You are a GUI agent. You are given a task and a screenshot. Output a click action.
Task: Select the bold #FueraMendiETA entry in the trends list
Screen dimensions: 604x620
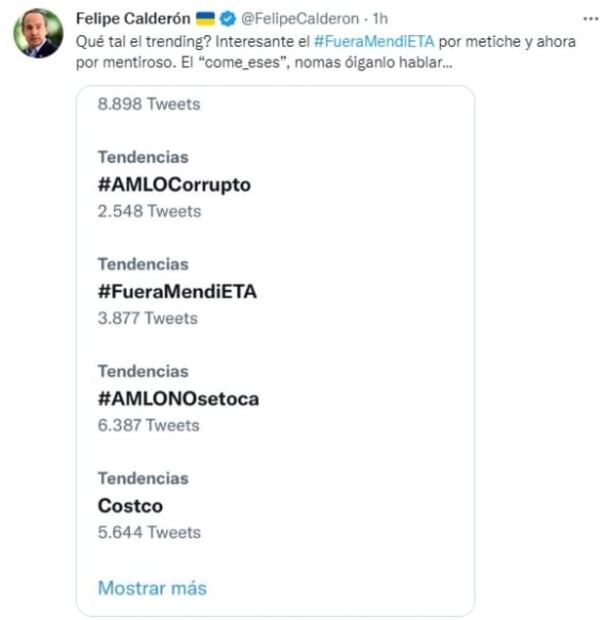[177, 291]
